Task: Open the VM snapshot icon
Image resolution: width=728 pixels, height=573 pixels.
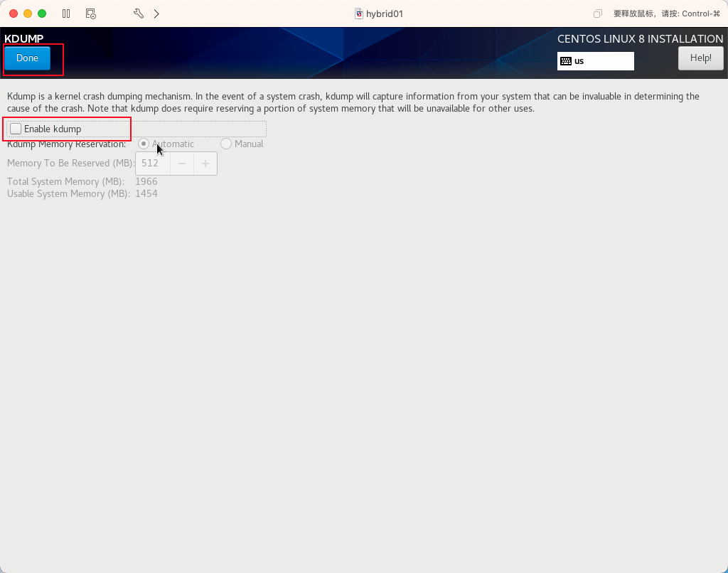Action: click(x=91, y=14)
